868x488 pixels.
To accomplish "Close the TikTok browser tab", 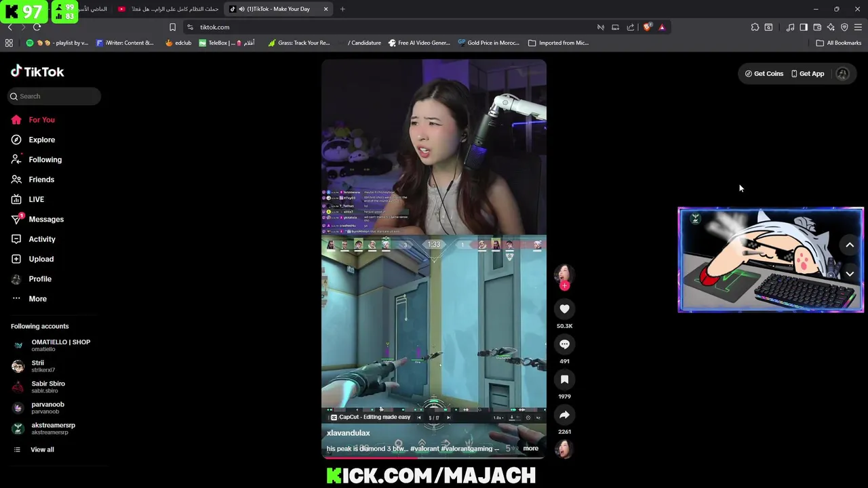I will point(325,9).
